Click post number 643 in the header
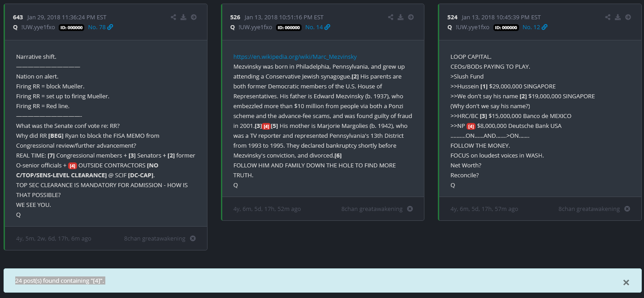This screenshot has width=644, height=298. [x=18, y=18]
